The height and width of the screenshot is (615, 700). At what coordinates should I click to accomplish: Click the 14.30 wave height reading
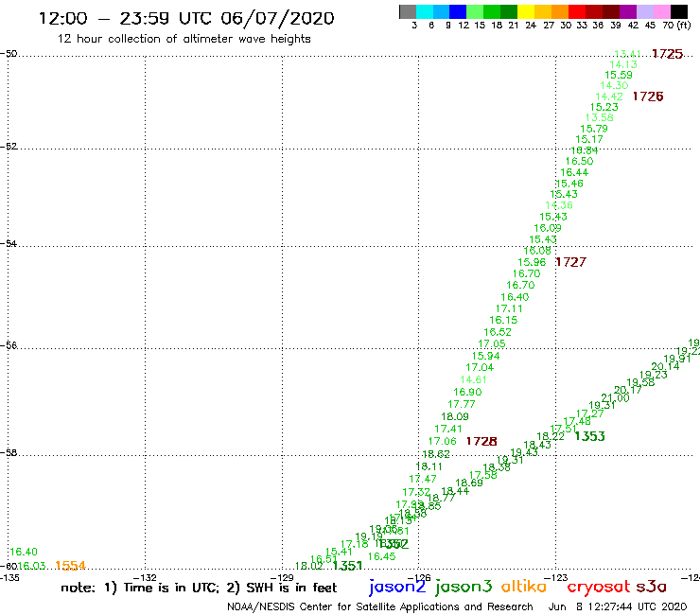pos(614,85)
